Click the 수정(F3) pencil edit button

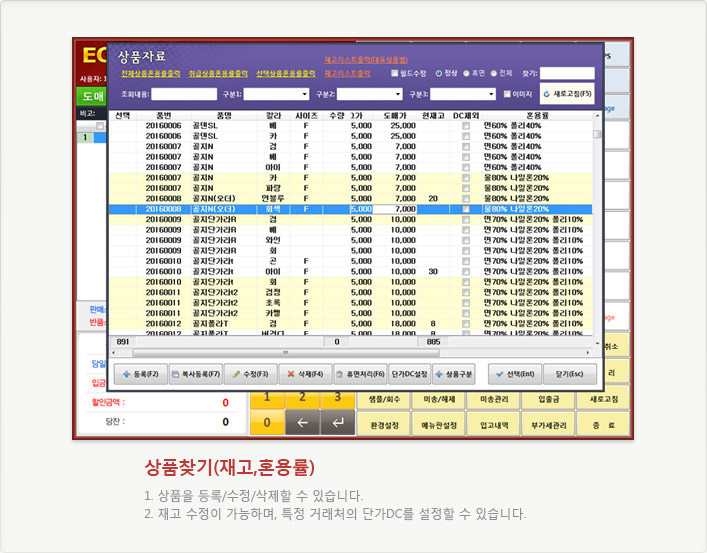click(251, 374)
